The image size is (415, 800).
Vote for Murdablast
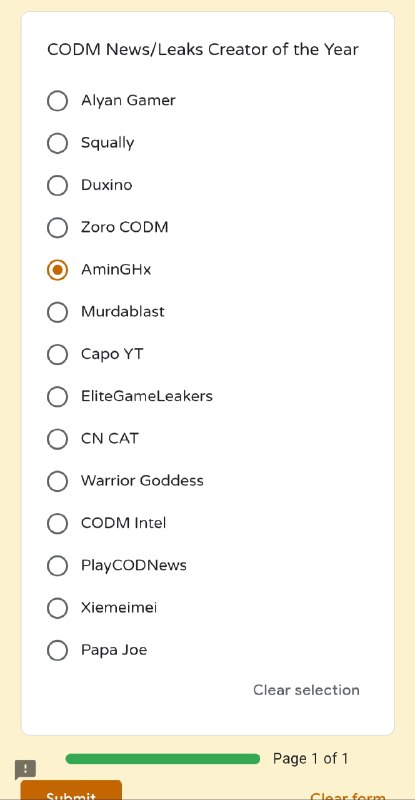[57, 312]
